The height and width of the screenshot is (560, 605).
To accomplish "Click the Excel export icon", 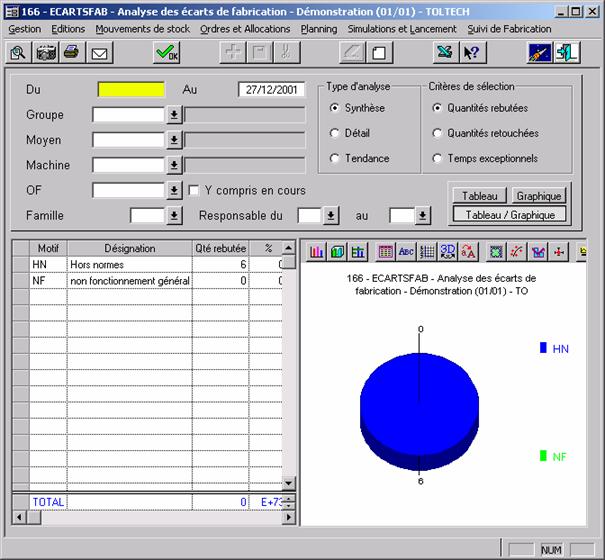I will (x=445, y=52).
